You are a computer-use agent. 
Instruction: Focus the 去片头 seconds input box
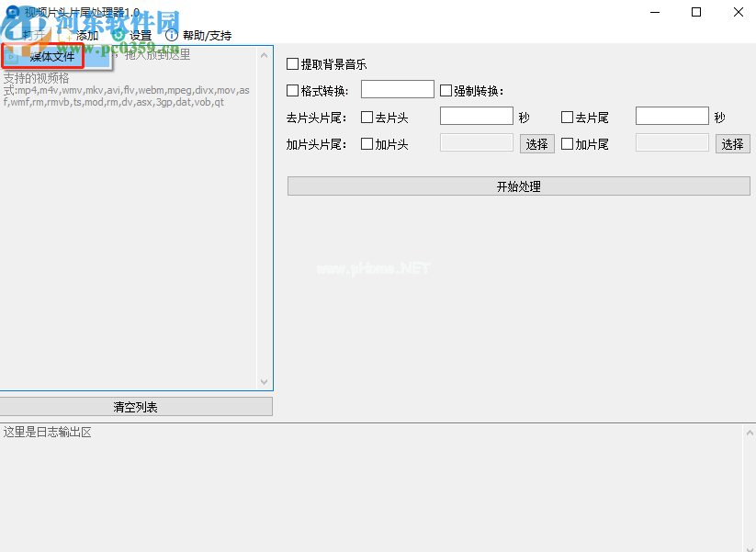pos(476,116)
